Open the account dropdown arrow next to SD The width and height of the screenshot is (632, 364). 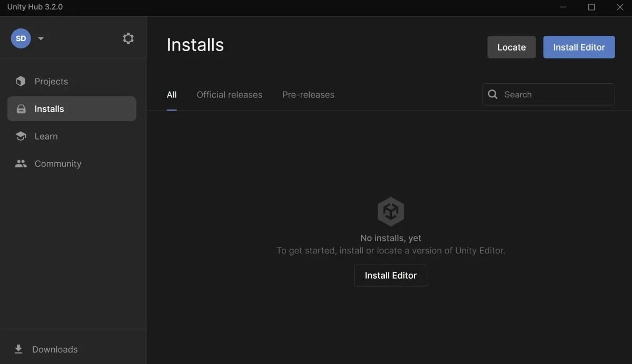pyautogui.click(x=41, y=38)
